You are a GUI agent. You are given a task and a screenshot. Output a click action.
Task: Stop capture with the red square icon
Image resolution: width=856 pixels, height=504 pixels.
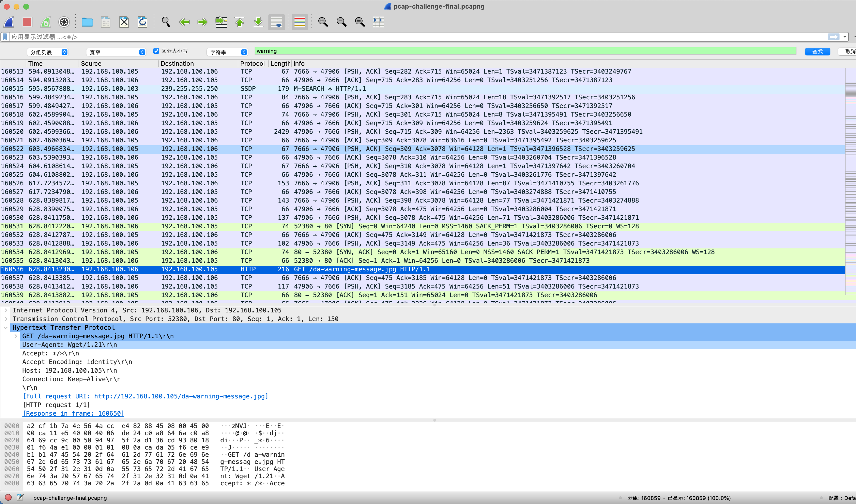tap(27, 22)
